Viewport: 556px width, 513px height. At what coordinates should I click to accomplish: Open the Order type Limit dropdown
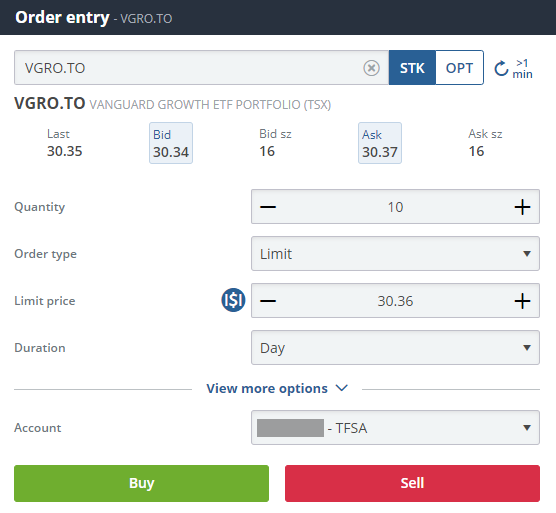point(395,254)
